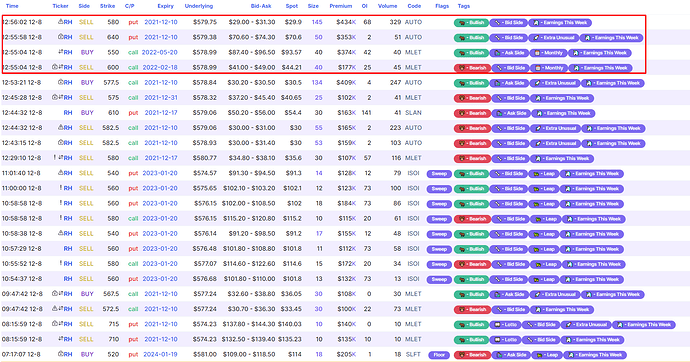Click the Volume column header
Image resolution: width=690 pixels, height=362 pixels.
coord(387,6)
